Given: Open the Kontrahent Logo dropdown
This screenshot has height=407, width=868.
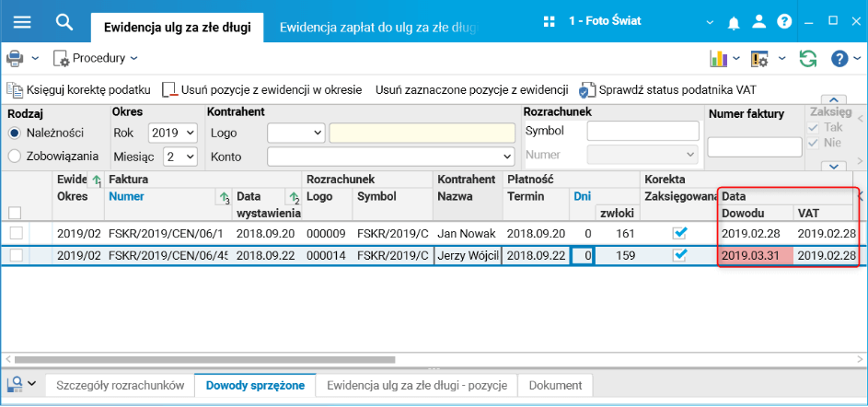Looking at the screenshot, I should (296, 133).
